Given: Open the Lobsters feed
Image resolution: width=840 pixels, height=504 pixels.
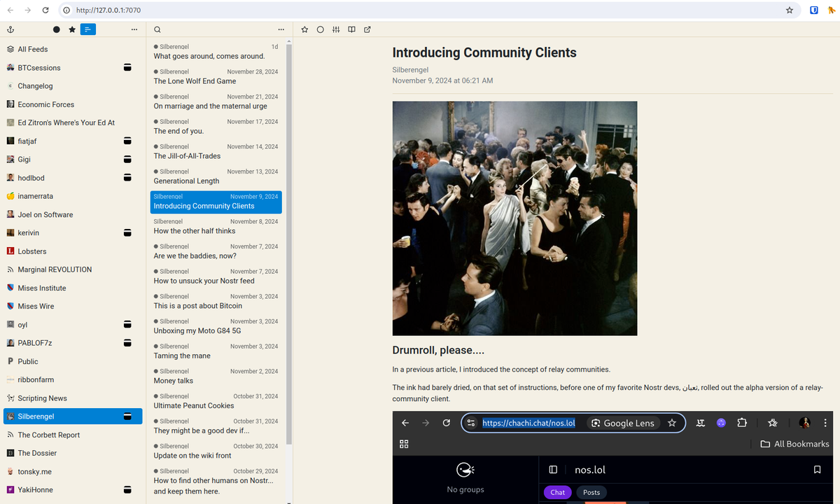Looking at the screenshot, I should 32,251.
